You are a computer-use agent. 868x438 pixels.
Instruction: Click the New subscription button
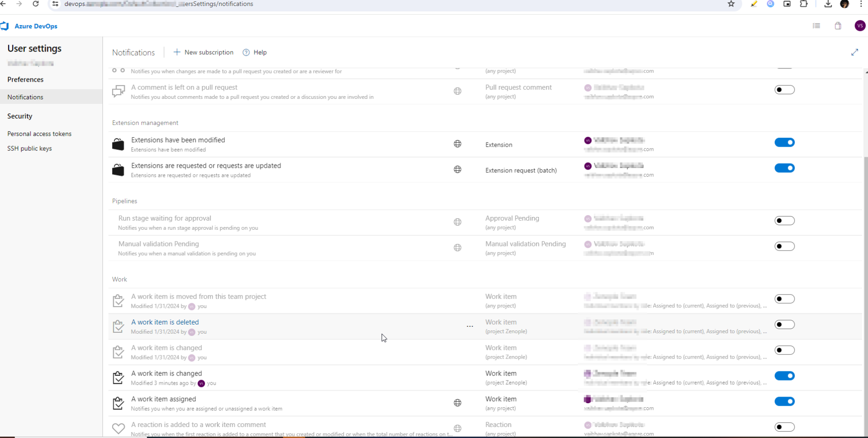click(x=203, y=52)
